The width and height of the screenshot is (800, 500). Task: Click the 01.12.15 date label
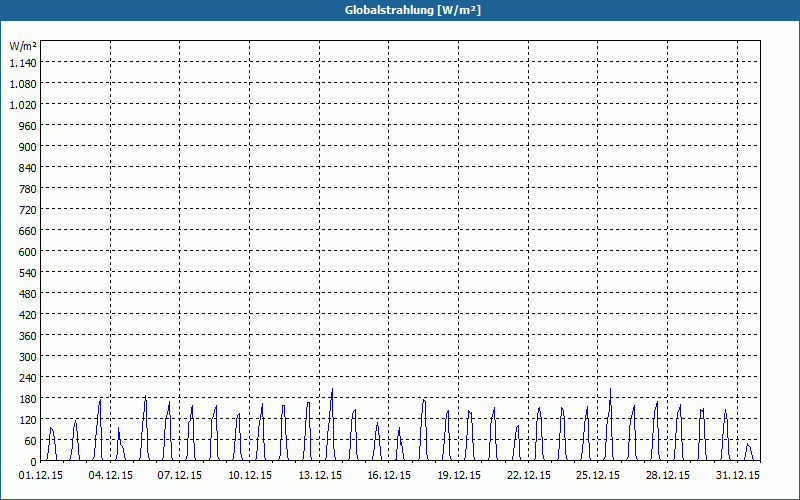tap(41, 476)
